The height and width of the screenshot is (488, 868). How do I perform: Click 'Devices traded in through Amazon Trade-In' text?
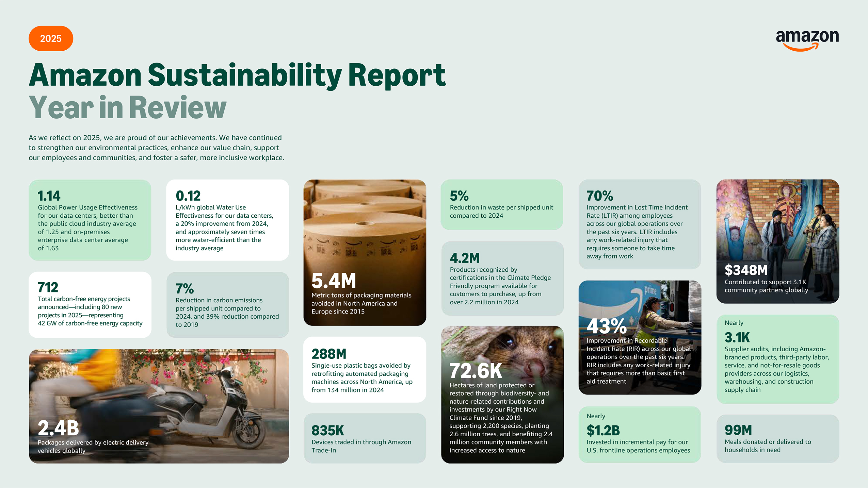[361, 446]
